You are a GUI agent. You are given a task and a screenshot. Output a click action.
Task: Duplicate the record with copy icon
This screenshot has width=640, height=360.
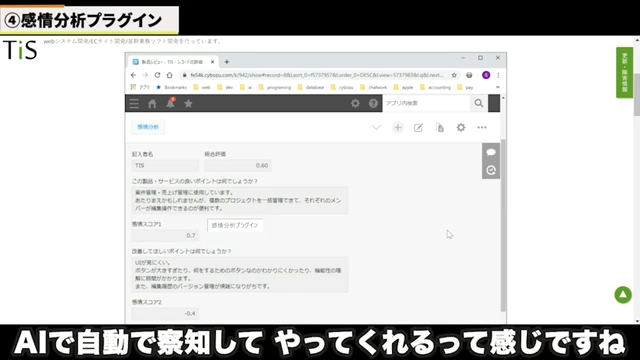pos(440,128)
